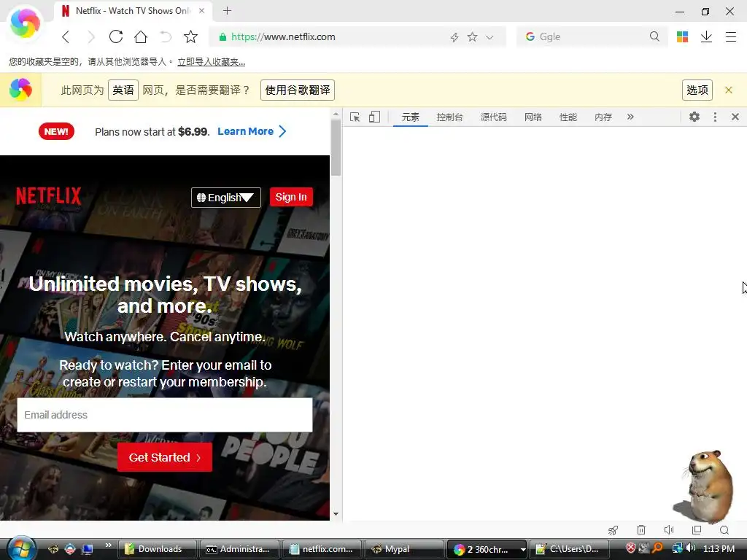Image resolution: width=747 pixels, height=560 pixels.
Task: Click the search magnifier in search box
Action: (x=654, y=36)
